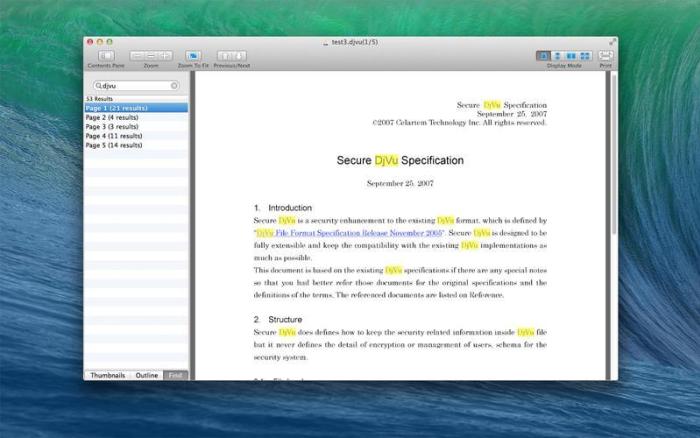Select Page 2 (4 results) row
Image resolution: width=700 pixels, height=438 pixels.
click(x=136, y=117)
